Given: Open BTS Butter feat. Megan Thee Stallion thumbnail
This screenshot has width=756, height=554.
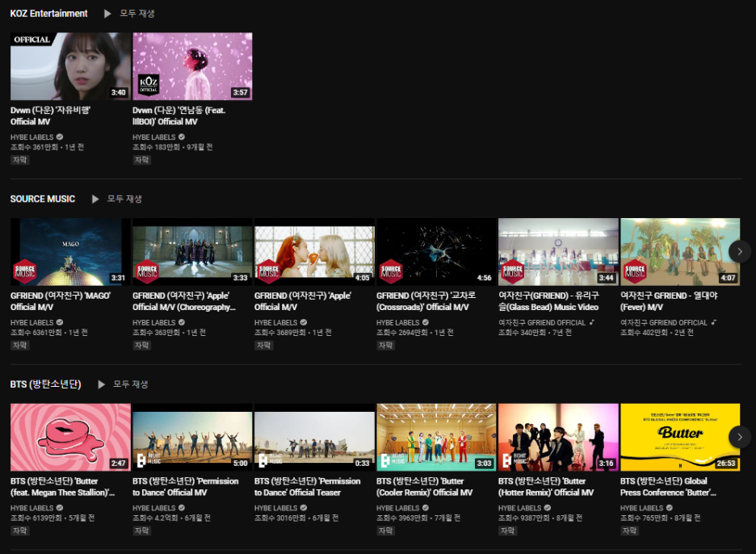Looking at the screenshot, I should point(70,438).
